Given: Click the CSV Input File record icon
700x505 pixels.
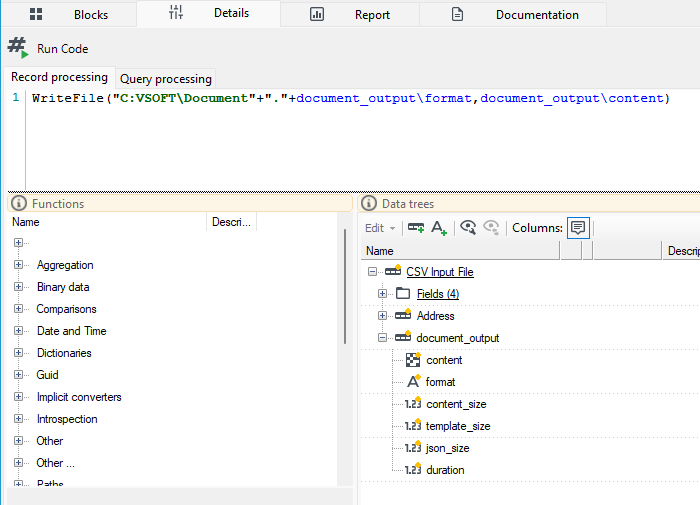Looking at the screenshot, I should pos(393,270).
